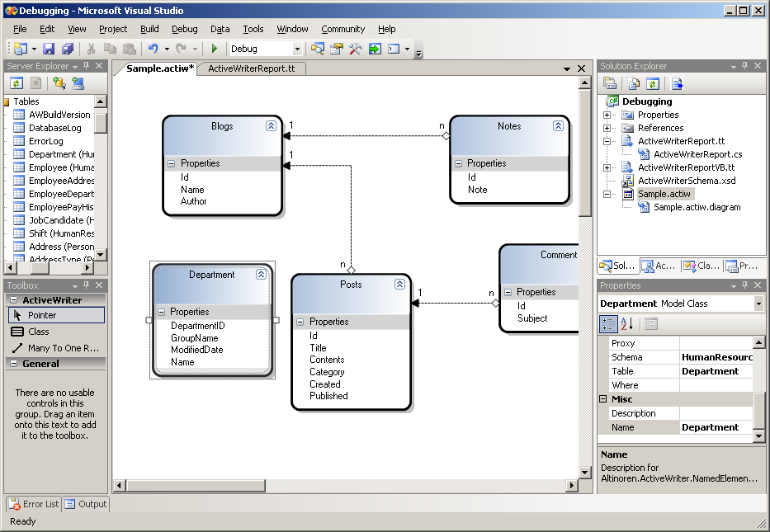
Task: Click the diagram horizontal scrollbar thumb
Action: (x=196, y=486)
